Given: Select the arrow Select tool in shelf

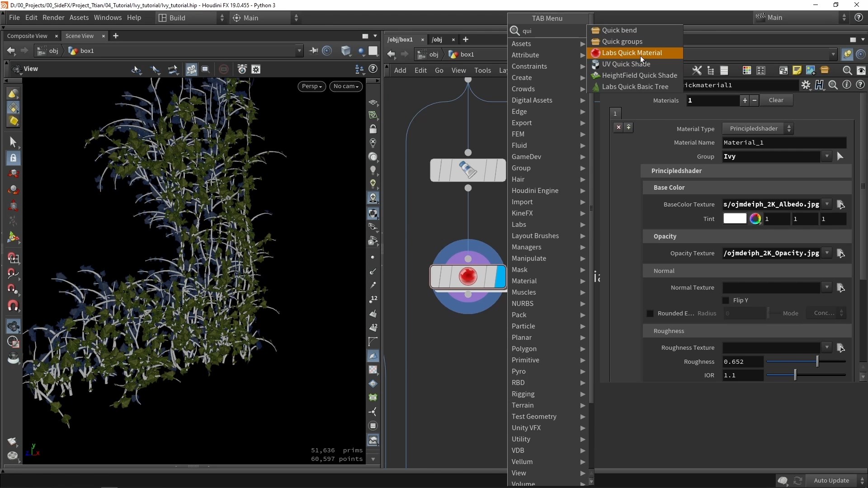Looking at the screenshot, I should tap(13, 142).
